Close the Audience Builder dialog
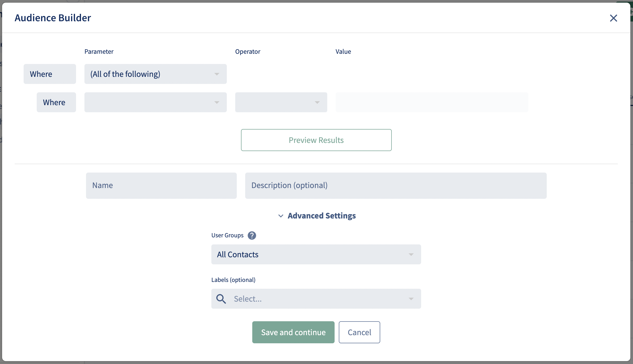Image resolution: width=633 pixels, height=364 pixels. pos(613,18)
